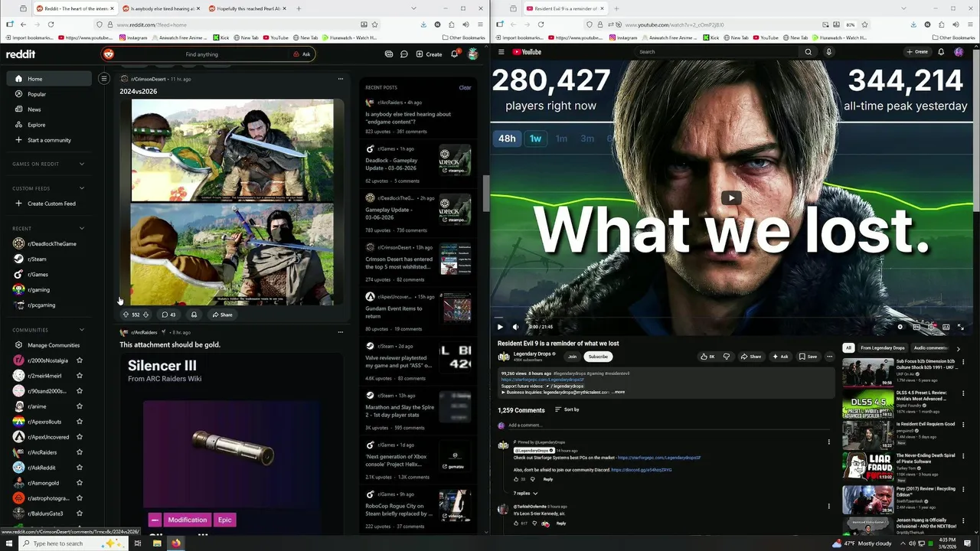Favorite the r/Asmongold community star
The width and height of the screenshot is (980, 551).
[80, 483]
